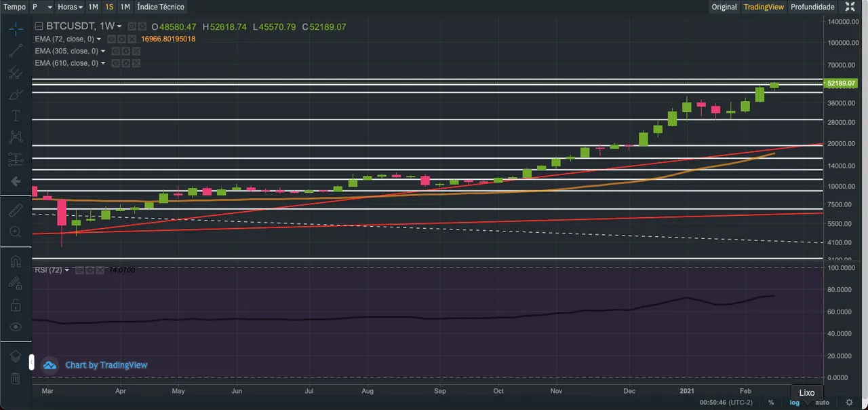Toggle magnet mode for drawings
Screen dimensions: 868x410
(x=16, y=261)
